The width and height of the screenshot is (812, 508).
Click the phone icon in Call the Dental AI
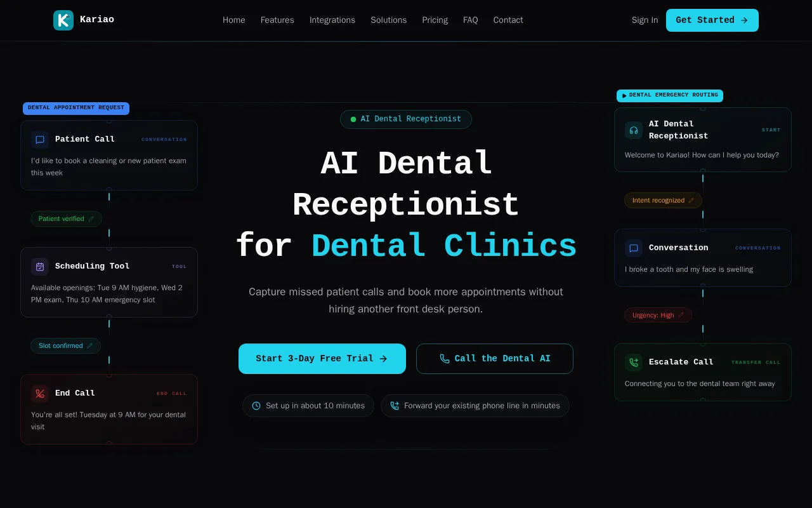(x=445, y=359)
